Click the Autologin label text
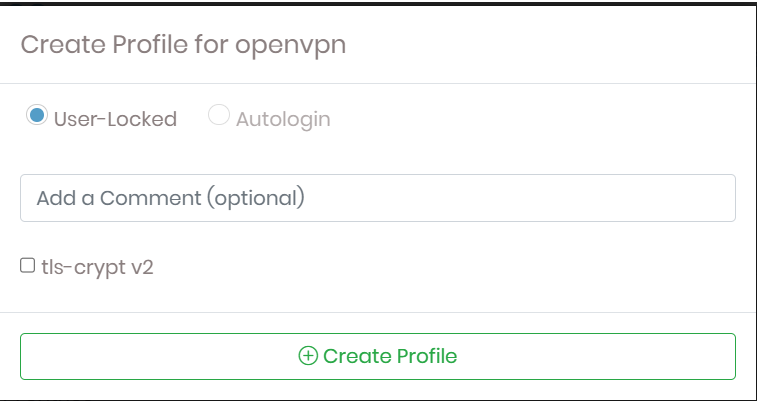This screenshot has height=401, width=757. point(283,119)
